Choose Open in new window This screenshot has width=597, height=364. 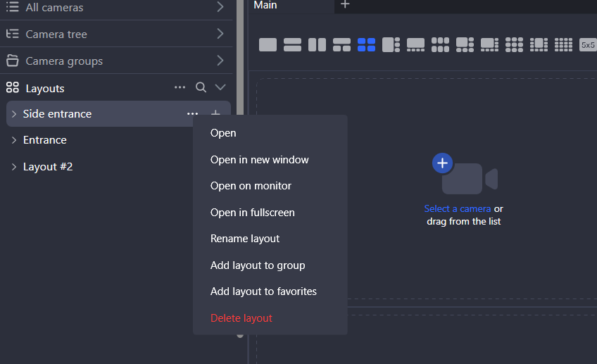pyautogui.click(x=259, y=160)
